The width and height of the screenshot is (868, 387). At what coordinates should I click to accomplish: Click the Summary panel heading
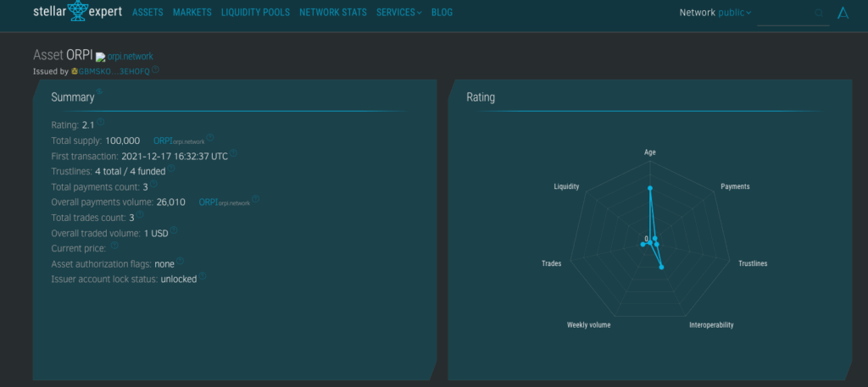pyautogui.click(x=73, y=97)
